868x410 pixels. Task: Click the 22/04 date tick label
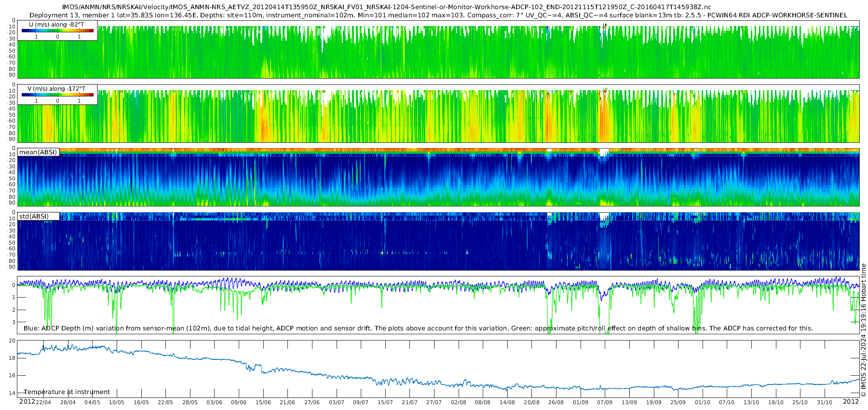pos(43,402)
